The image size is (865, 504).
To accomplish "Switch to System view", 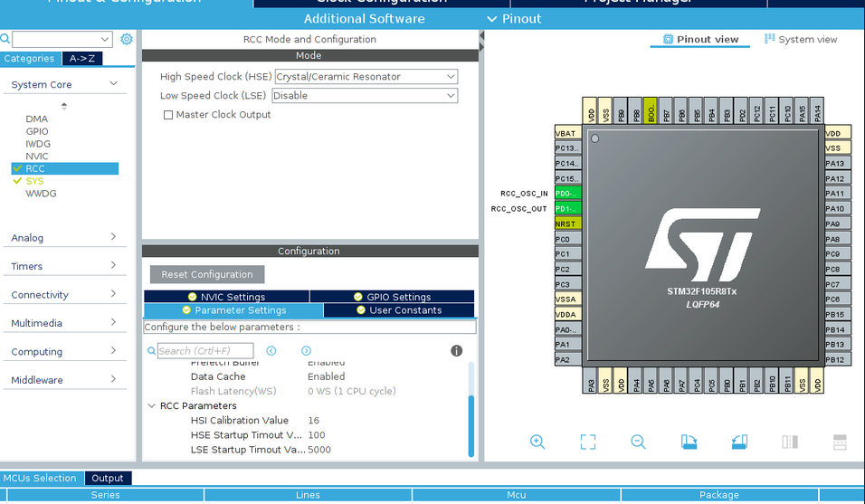I will [x=801, y=39].
